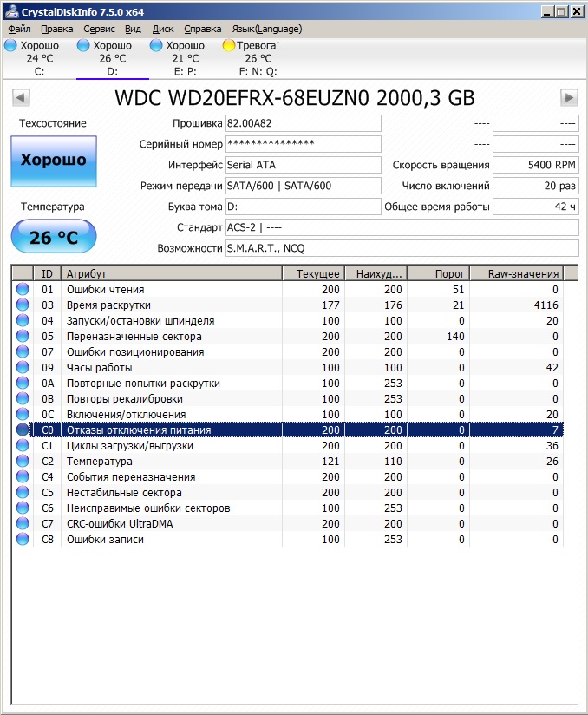Select the row Ошибки записи
This screenshot has width=588, height=715.
pyautogui.click(x=288, y=539)
